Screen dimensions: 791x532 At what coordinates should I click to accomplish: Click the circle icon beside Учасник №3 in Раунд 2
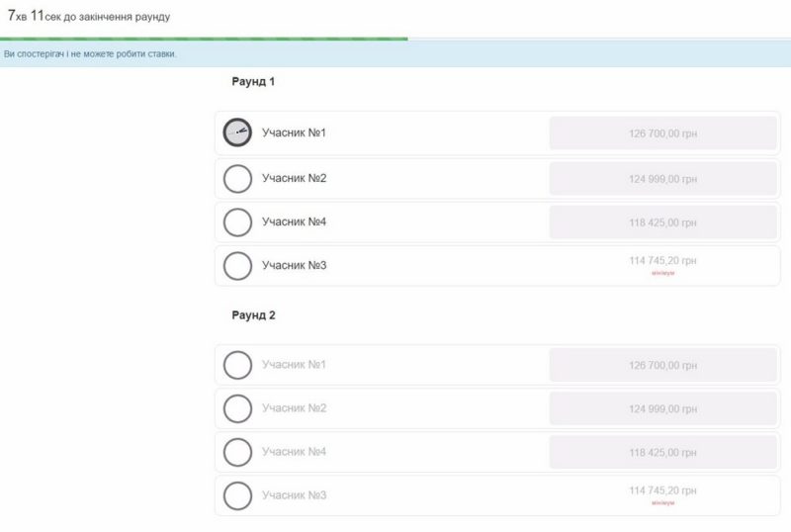237,495
